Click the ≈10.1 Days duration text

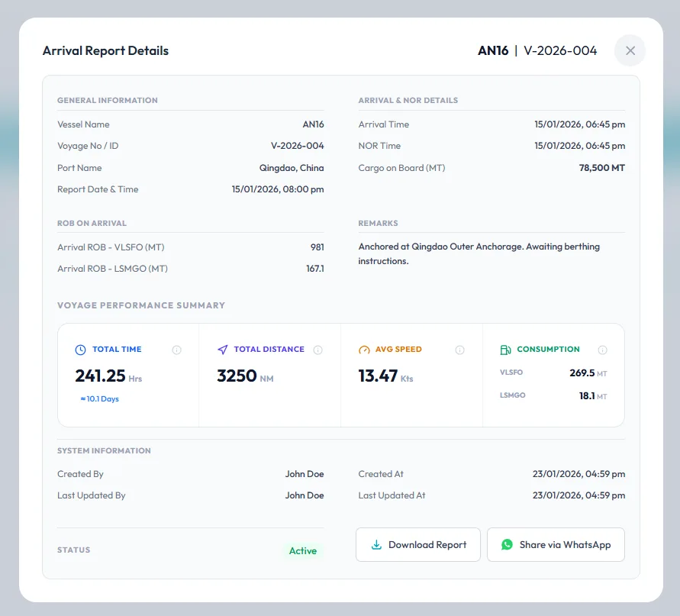tap(100, 399)
